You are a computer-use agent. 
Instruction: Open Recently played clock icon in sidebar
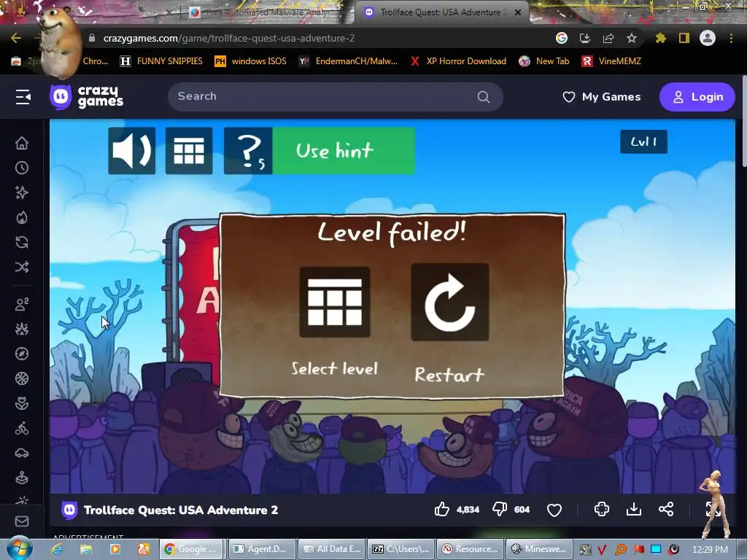(22, 168)
